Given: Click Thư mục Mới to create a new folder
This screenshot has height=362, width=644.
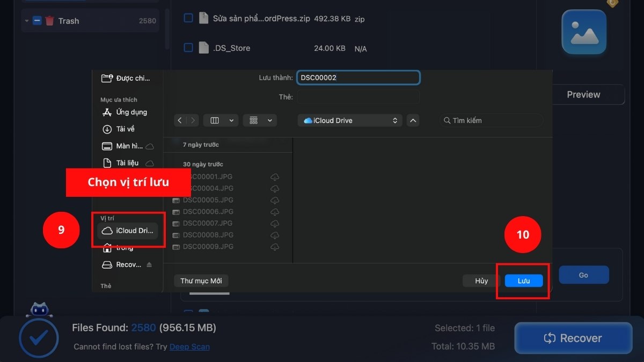Looking at the screenshot, I should (x=201, y=281).
